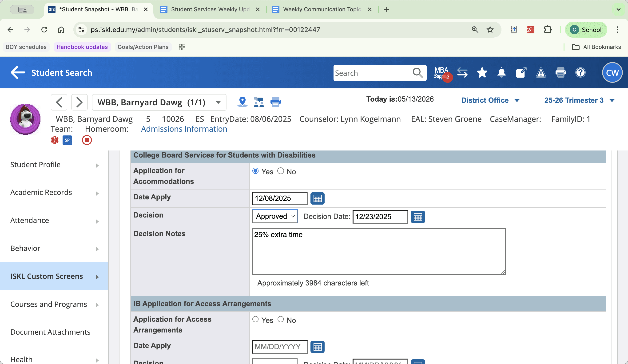Click the printer icon in blue header
628x364 pixels.
point(560,73)
